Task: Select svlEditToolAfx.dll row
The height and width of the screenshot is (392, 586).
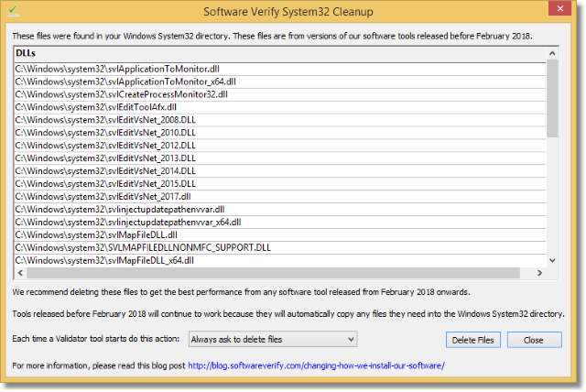Action: 280,107
